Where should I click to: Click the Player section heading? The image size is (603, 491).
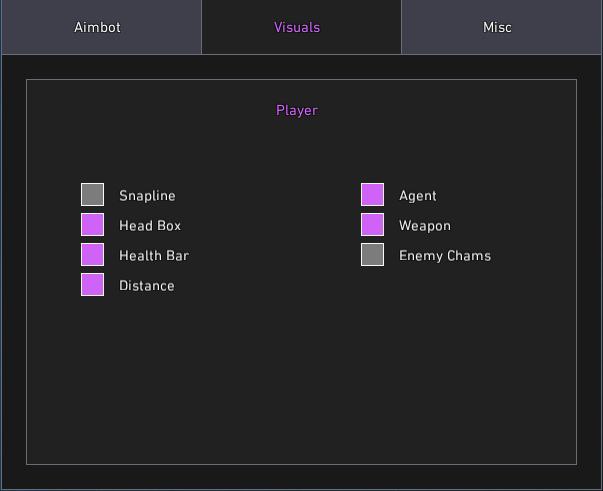[x=297, y=111]
